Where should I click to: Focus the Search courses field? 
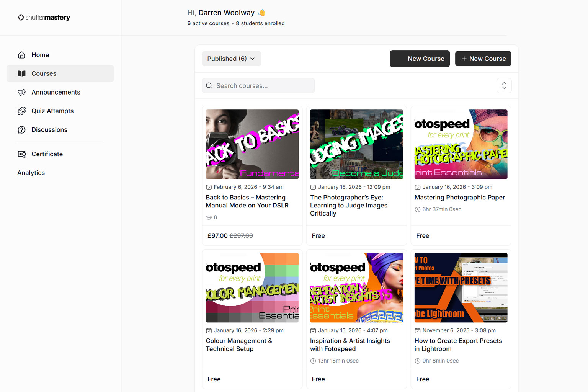258,86
